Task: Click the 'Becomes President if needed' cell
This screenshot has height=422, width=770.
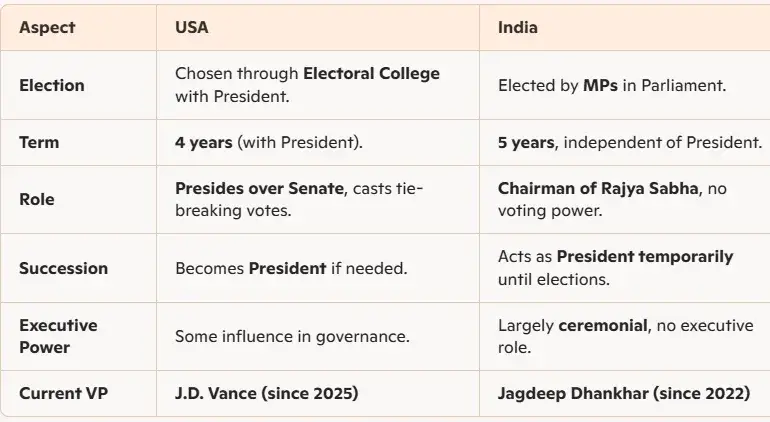Action: tap(291, 268)
